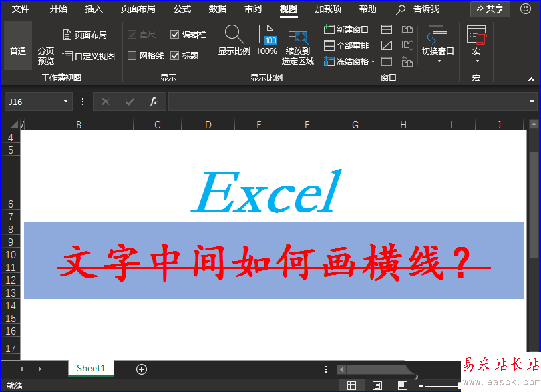Uncheck the Formula Bar (编辑栏) checkbox
The width and height of the screenshot is (541, 392).
tap(174, 35)
